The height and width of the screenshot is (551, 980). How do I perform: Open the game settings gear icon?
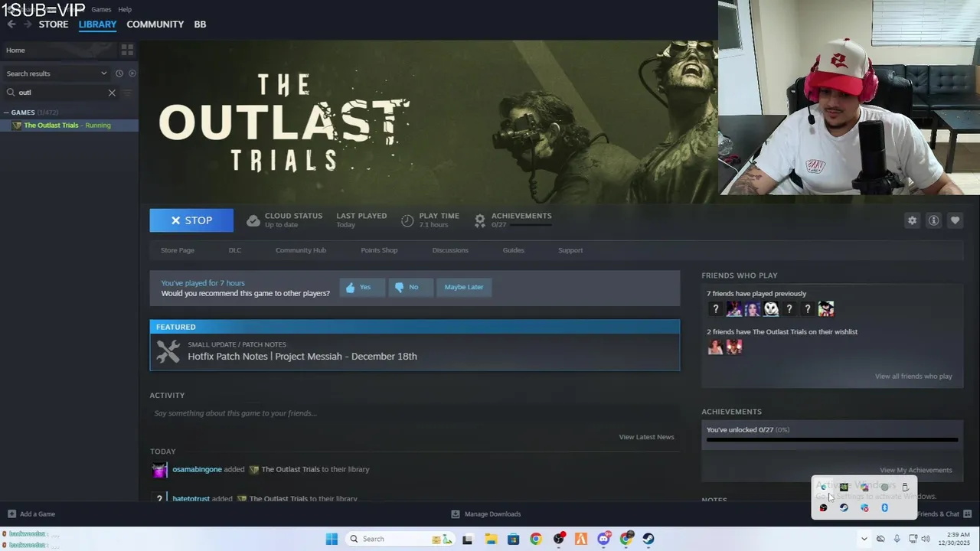(x=912, y=220)
